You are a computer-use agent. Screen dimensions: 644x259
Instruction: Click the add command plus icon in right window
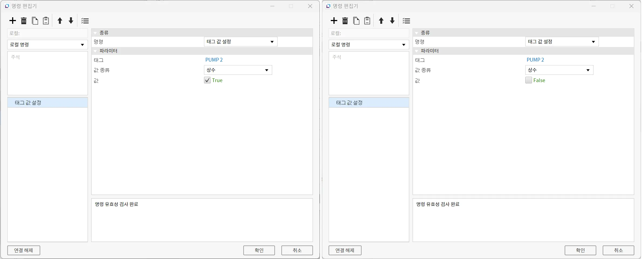tap(334, 21)
